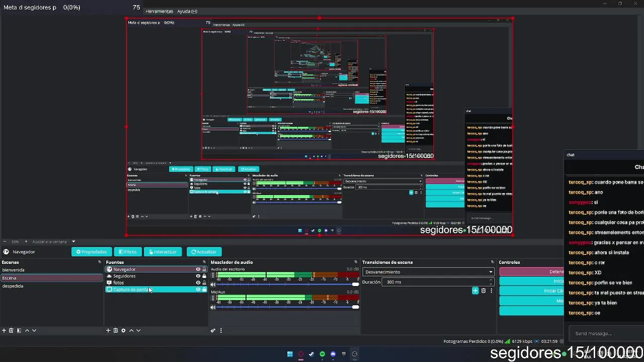The image size is (644, 362).
Task: Move selected source down in Fuentes
Action: (x=138, y=330)
